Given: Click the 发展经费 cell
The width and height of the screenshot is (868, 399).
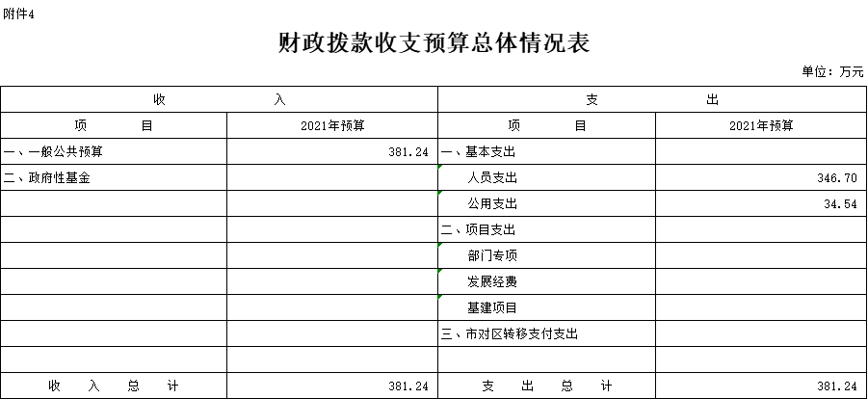Looking at the screenshot, I should [547, 282].
